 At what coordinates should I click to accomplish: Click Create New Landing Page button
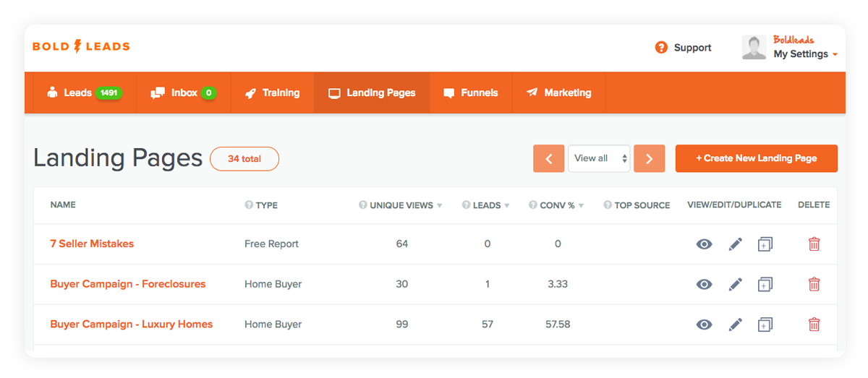(756, 159)
